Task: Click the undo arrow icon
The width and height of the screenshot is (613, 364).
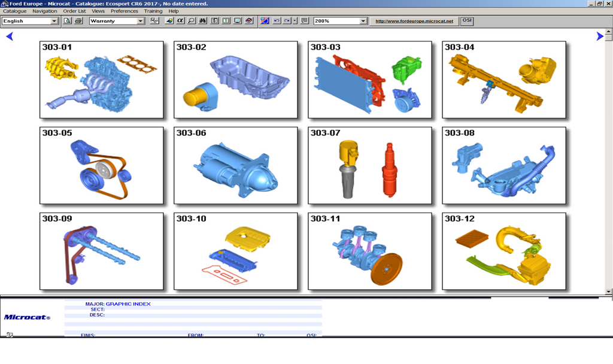Action: click(277, 21)
